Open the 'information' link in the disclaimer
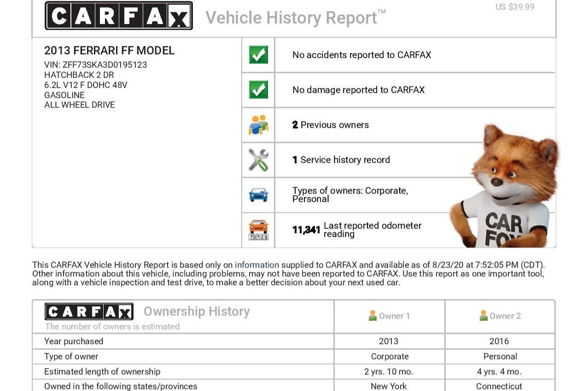 (x=257, y=265)
